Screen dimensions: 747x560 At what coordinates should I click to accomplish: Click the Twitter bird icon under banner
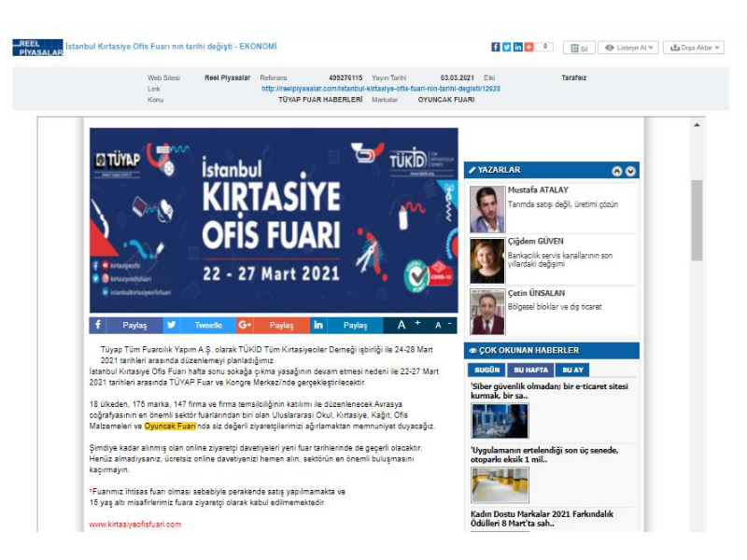[x=172, y=325]
